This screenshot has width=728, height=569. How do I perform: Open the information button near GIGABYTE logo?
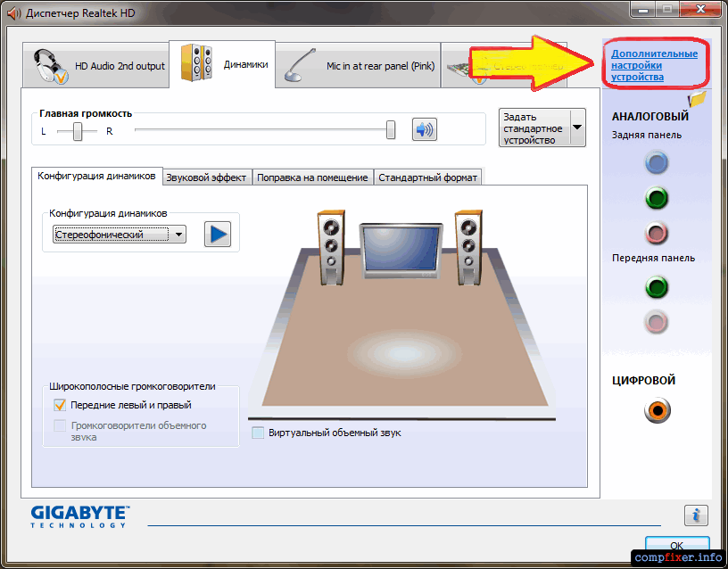click(x=696, y=515)
